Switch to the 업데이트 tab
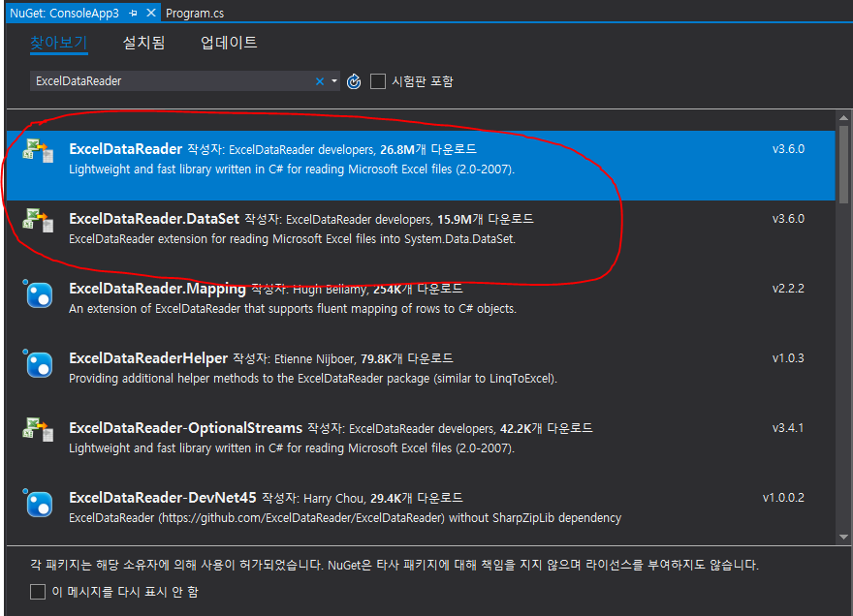This screenshot has width=853, height=616. click(229, 43)
